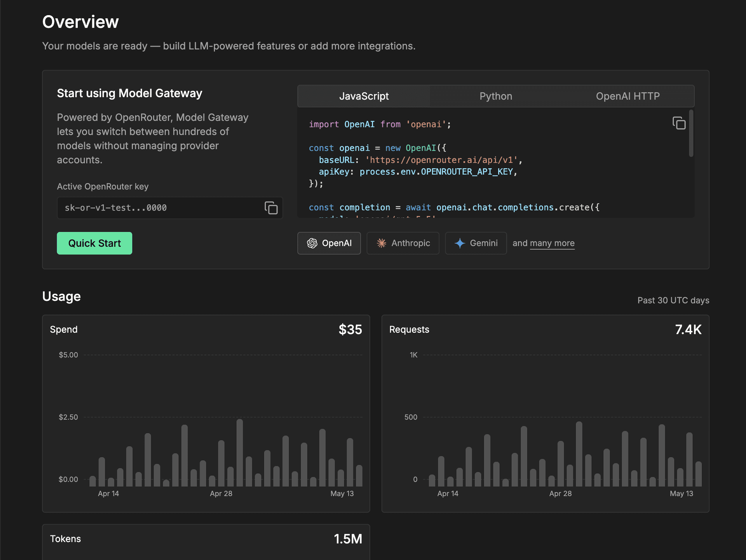Click the $5.00 axis label

tap(68, 355)
